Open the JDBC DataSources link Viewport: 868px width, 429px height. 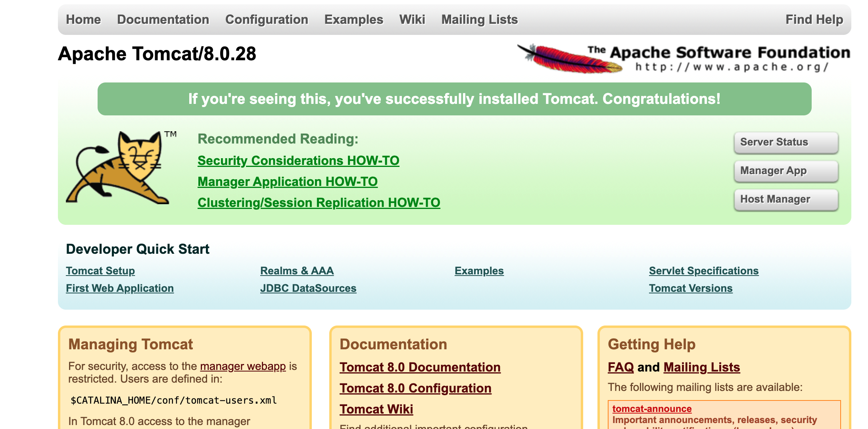[308, 288]
